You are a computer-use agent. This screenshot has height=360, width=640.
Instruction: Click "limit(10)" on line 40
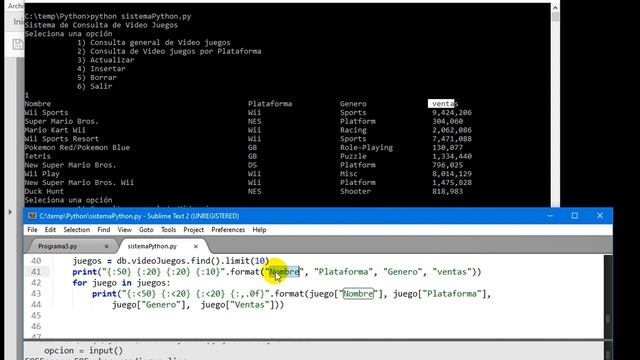tap(247, 261)
